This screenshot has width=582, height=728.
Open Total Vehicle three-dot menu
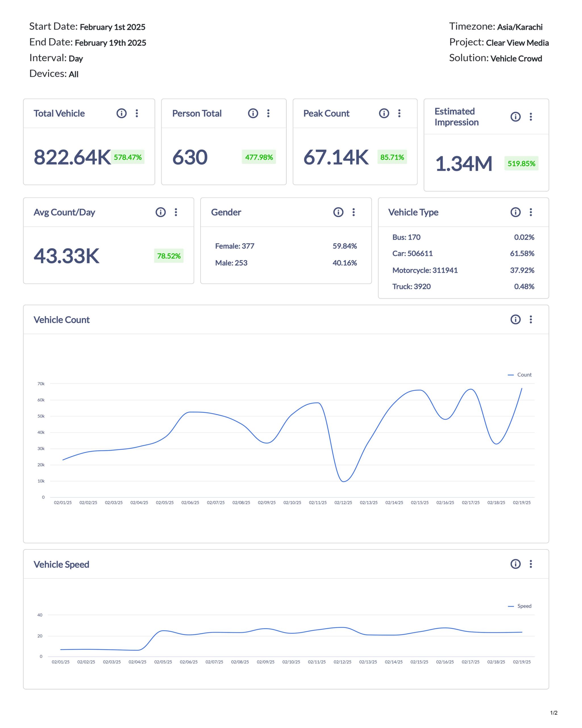tap(137, 113)
